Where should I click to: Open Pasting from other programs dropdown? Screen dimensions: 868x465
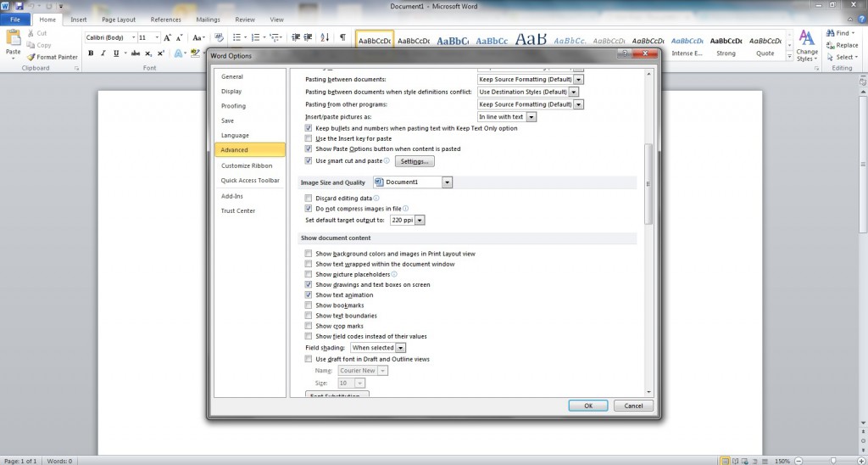tap(578, 104)
